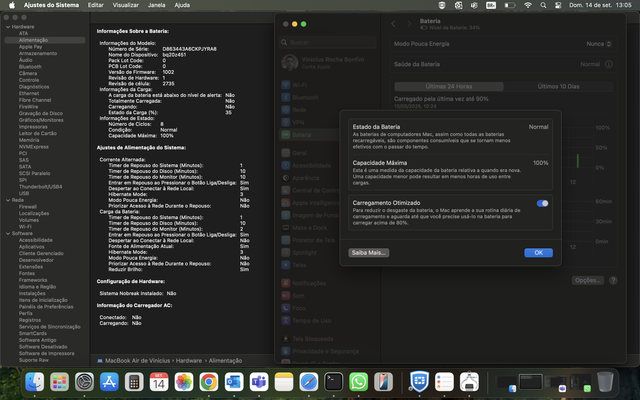Collapse the Hardware tree section

point(8,27)
